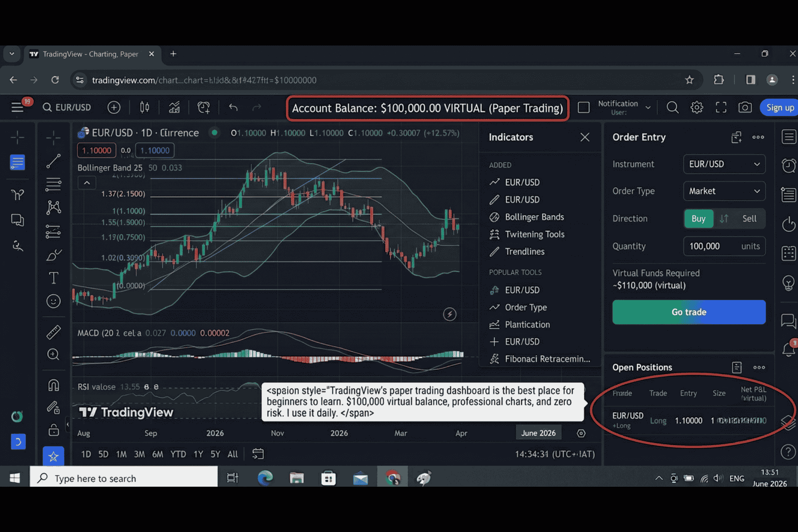Choose Buy direction
Image resolution: width=798 pixels, height=532 pixels.
point(698,219)
